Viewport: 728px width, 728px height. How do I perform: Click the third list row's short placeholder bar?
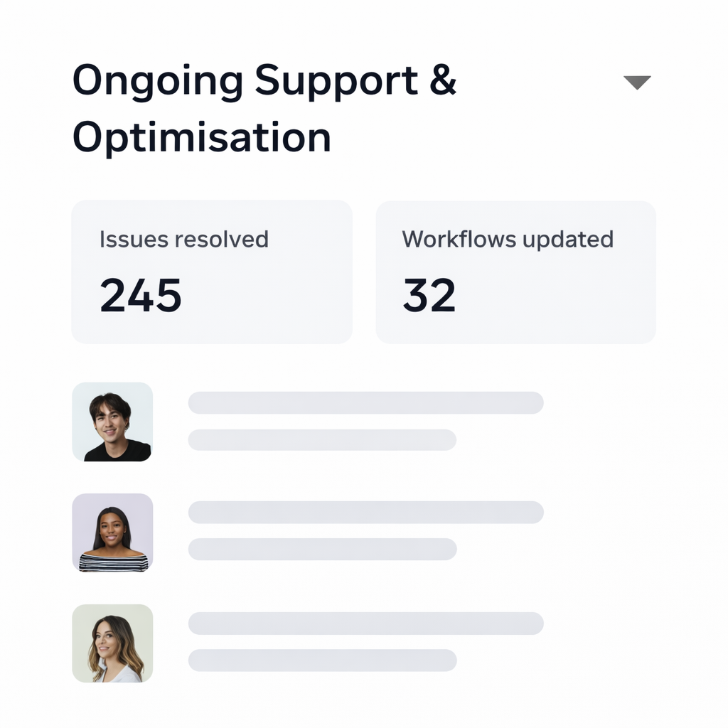point(322,660)
